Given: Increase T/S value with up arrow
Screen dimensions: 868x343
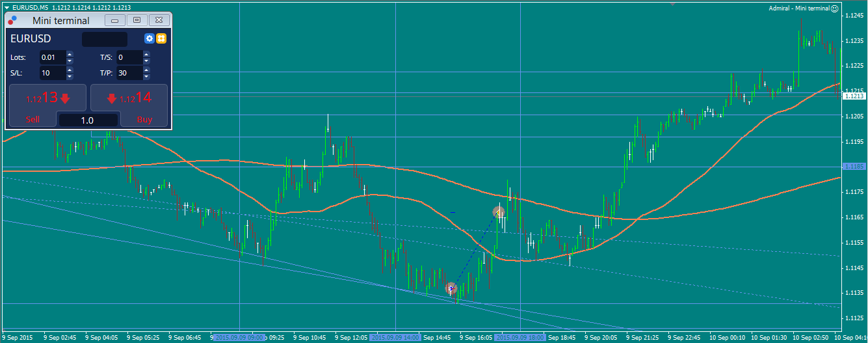Looking at the screenshot, I should tap(146, 54).
